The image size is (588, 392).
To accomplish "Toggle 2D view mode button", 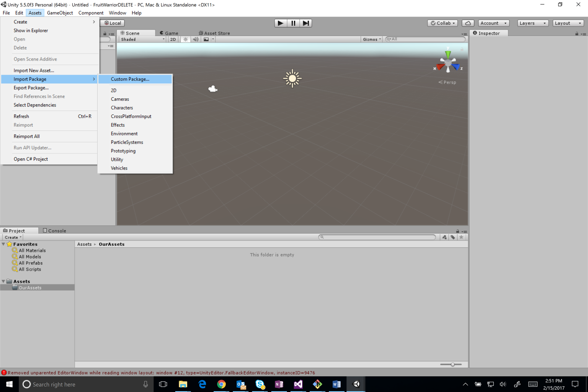I will click(173, 39).
